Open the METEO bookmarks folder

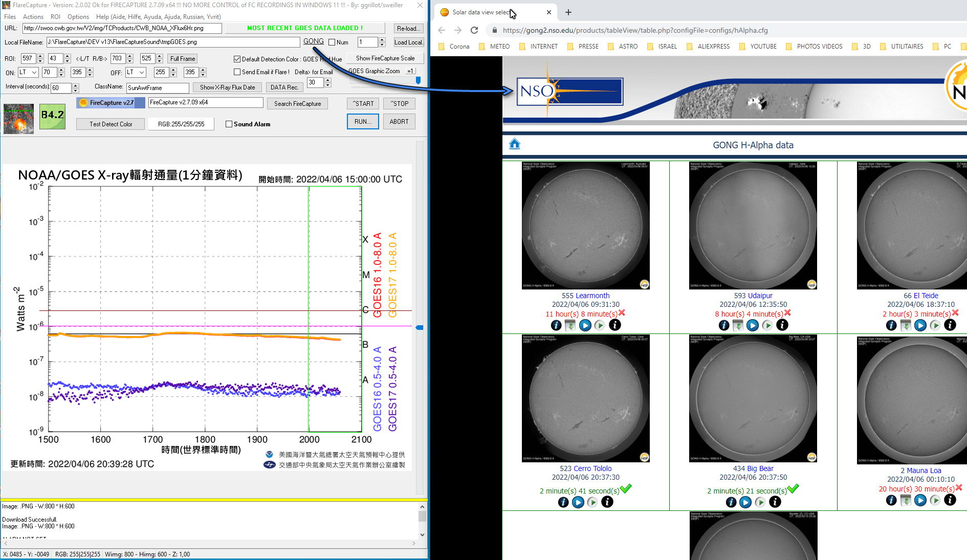click(x=494, y=46)
